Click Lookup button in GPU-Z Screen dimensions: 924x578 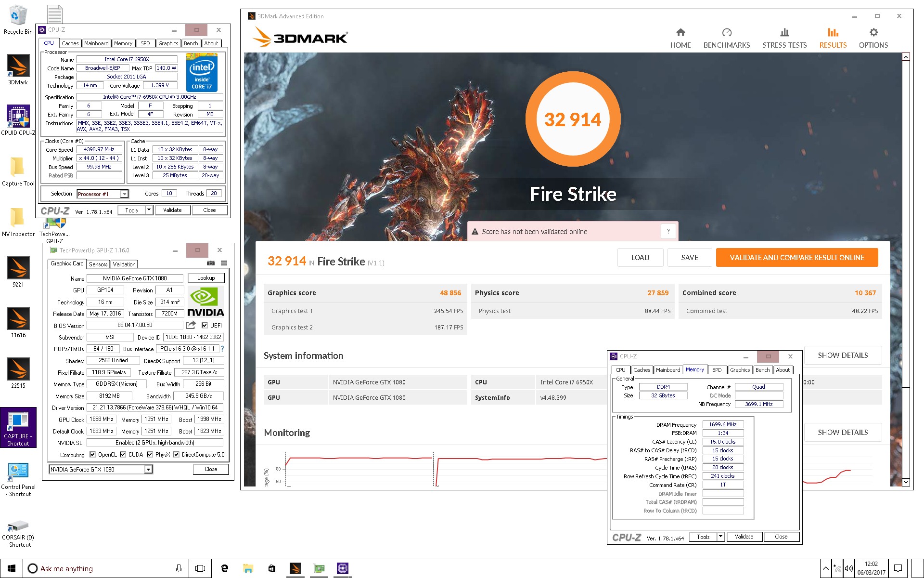(206, 278)
